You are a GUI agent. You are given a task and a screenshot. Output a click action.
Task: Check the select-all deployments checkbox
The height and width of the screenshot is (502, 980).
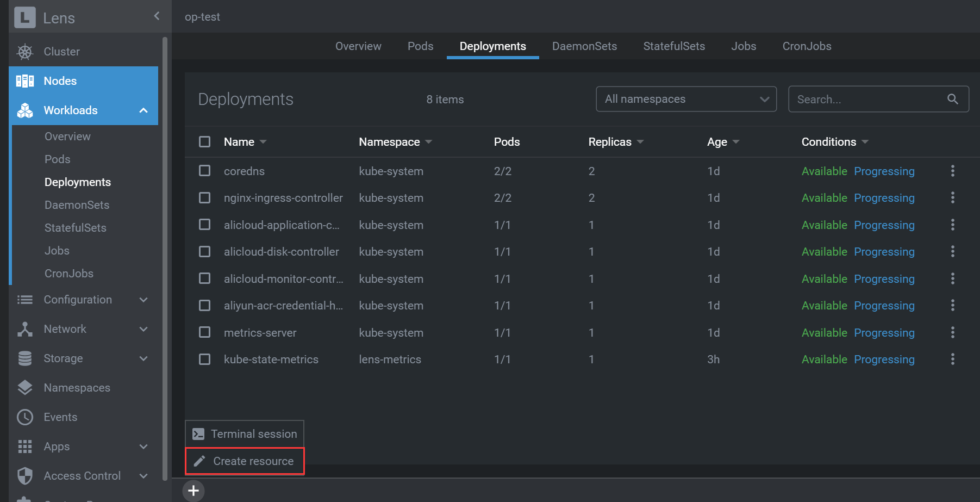coord(204,141)
